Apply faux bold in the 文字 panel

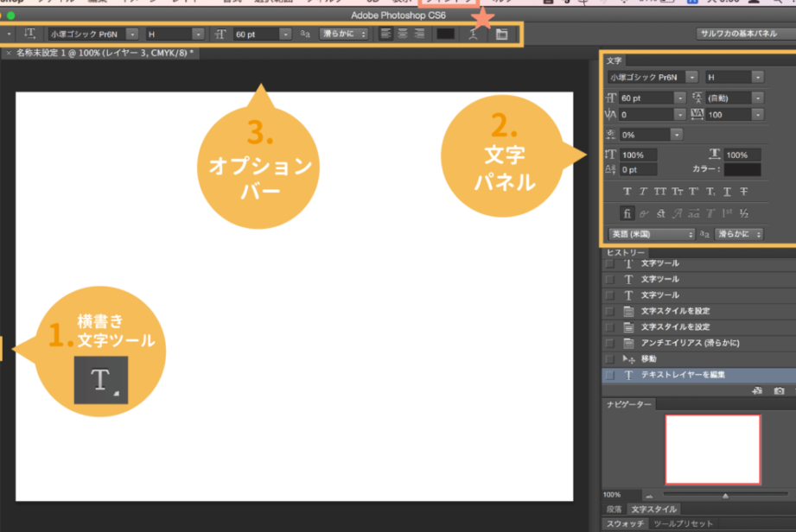pos(627,192)
